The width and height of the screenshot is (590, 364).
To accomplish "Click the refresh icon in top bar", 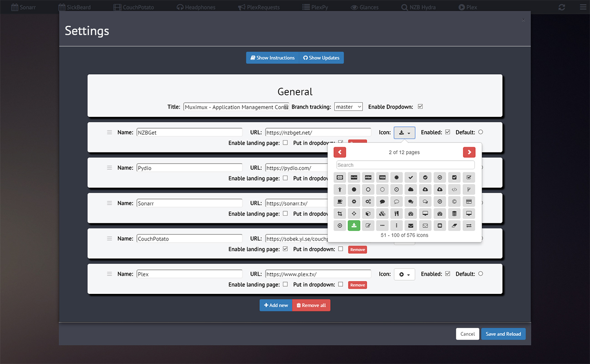I will click(562, 7).
